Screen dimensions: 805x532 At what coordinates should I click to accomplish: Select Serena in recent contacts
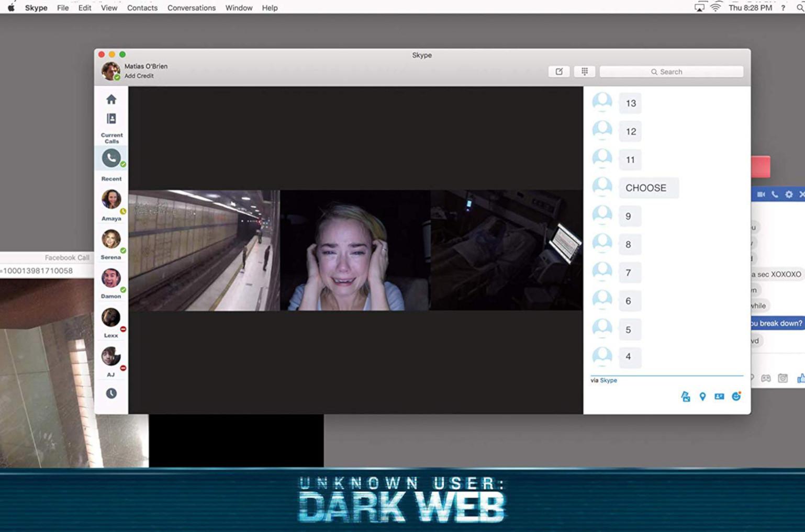click(111, 244)
